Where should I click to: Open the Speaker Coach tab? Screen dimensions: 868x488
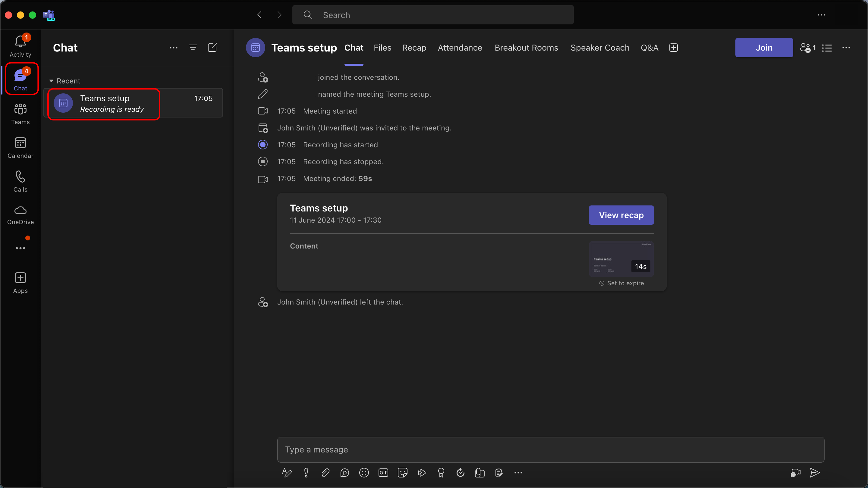(600, 48)
